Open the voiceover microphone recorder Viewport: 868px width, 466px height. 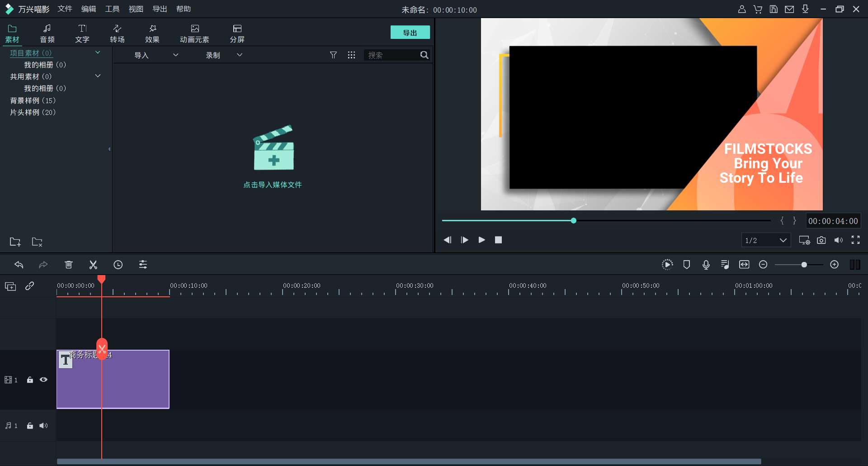coord(706,265)
